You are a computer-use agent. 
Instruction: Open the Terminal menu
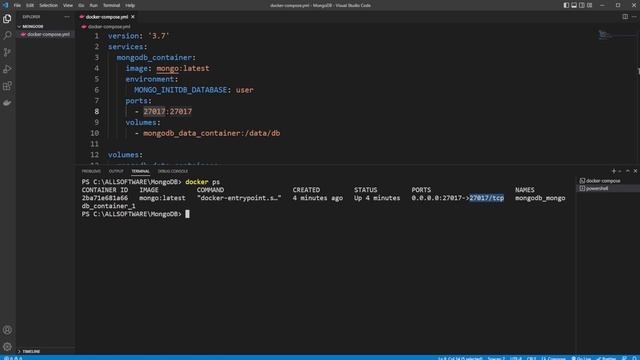point(111,5)
